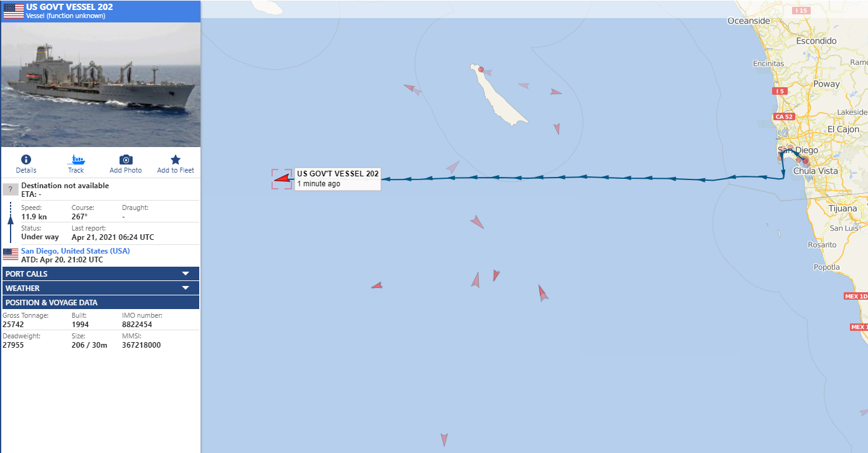Image resolution: width=868 pixels, height=453 pixels.
Task: Click the PORT CALLS tab label
Action: tap(27, 274)
